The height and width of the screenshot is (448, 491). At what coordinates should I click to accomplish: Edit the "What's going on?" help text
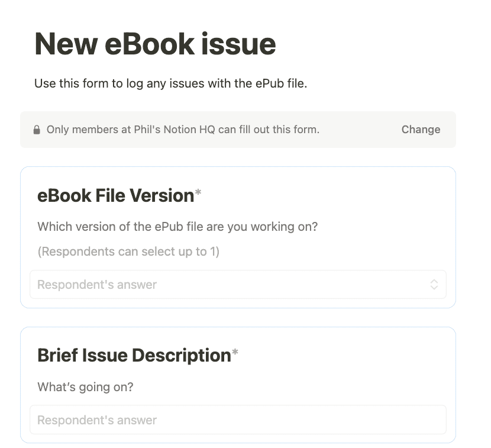click(x=85, y=387)
